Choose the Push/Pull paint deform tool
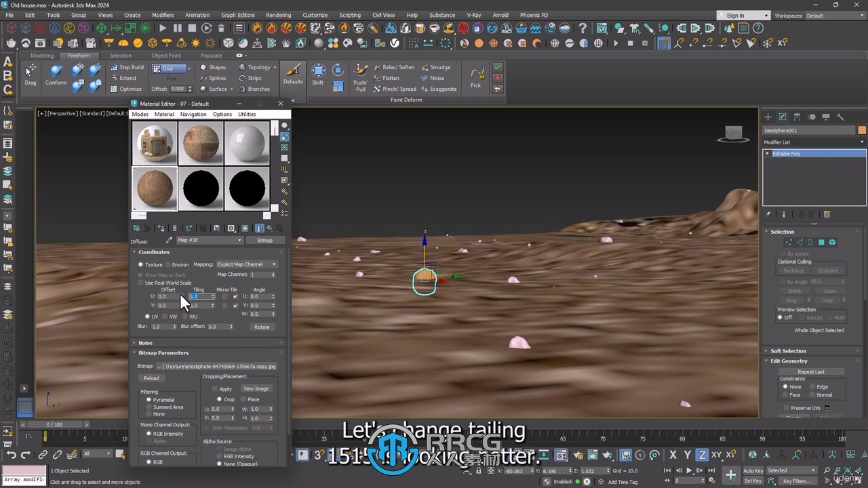This screenshot has width=868, height=488. point(361,78)
